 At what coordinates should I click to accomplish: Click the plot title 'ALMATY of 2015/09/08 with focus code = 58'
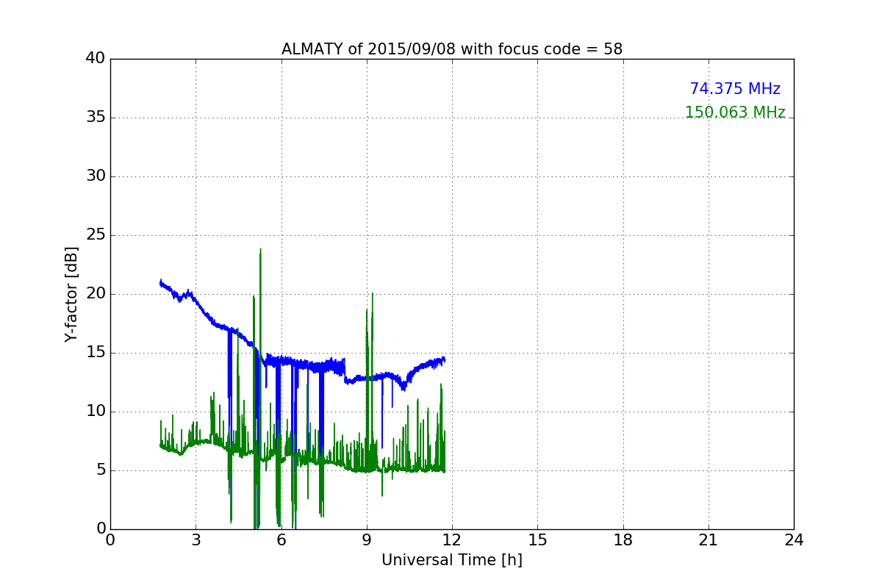point(452,49)
